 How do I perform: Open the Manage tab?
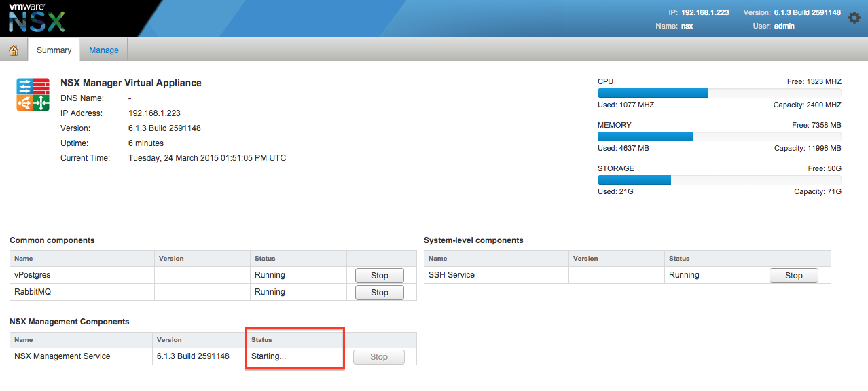click(x=104, y=50)
